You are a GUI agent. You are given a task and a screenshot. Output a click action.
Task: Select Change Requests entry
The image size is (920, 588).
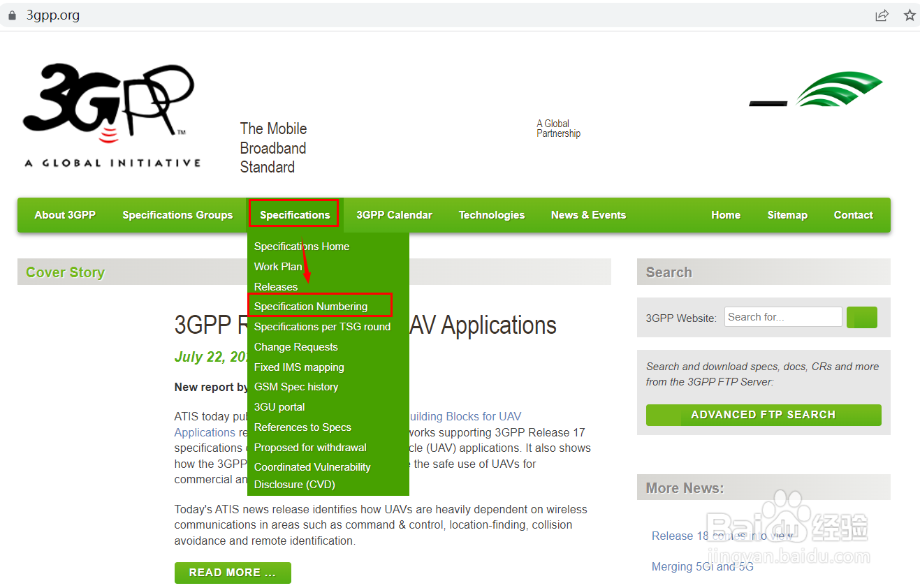296,347
